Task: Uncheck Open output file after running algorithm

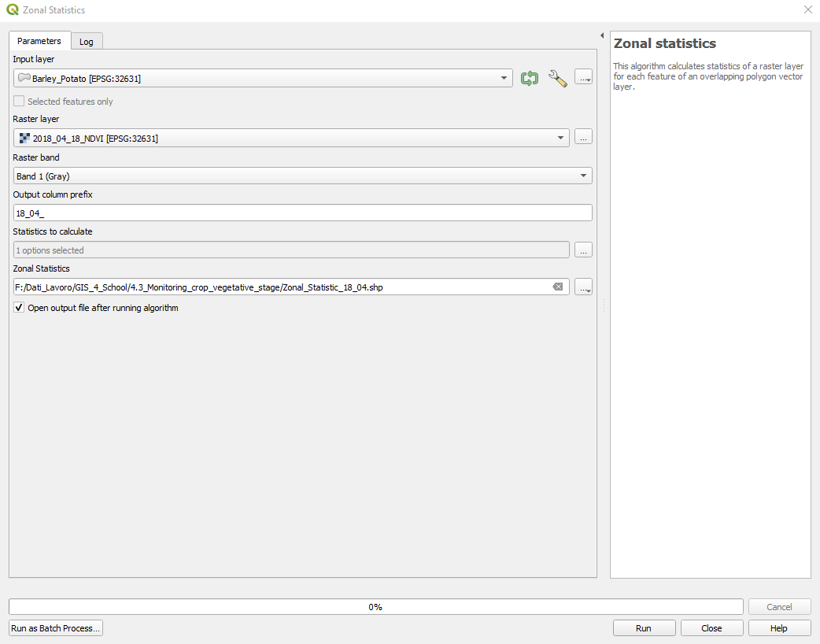Action: tap(19, 308)
